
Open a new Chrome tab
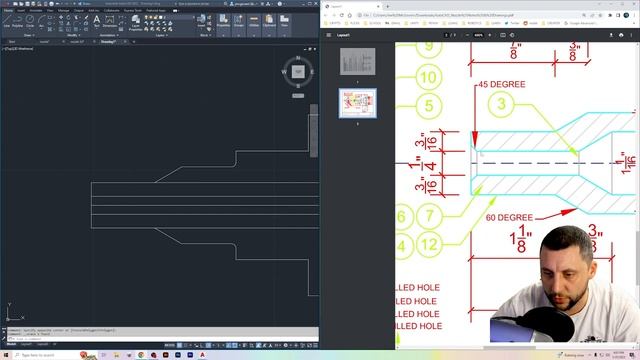[387, 6]
